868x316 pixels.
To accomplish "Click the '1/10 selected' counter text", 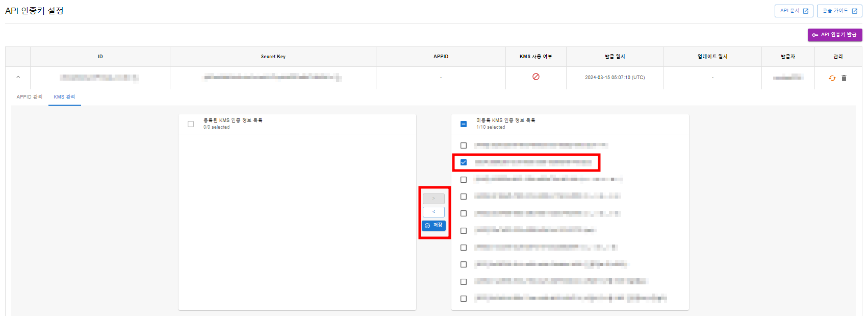I will pos(491,127).
